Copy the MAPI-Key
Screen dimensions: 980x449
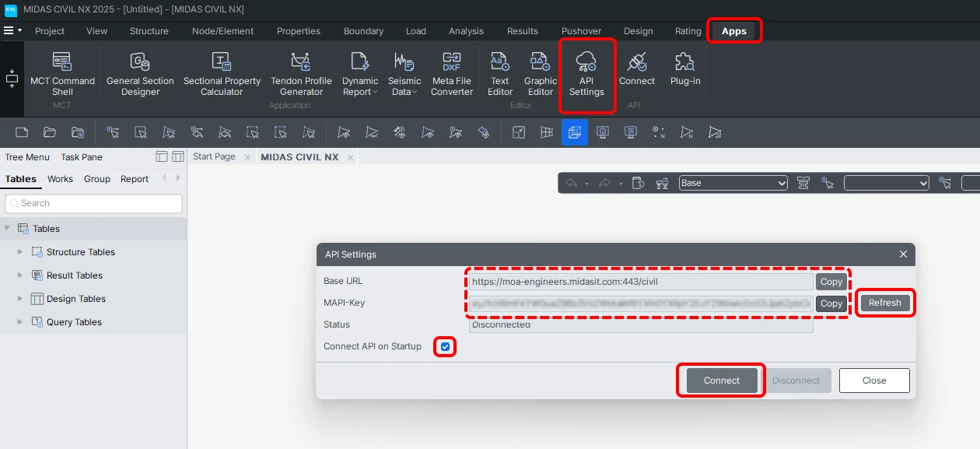(831, 303)
